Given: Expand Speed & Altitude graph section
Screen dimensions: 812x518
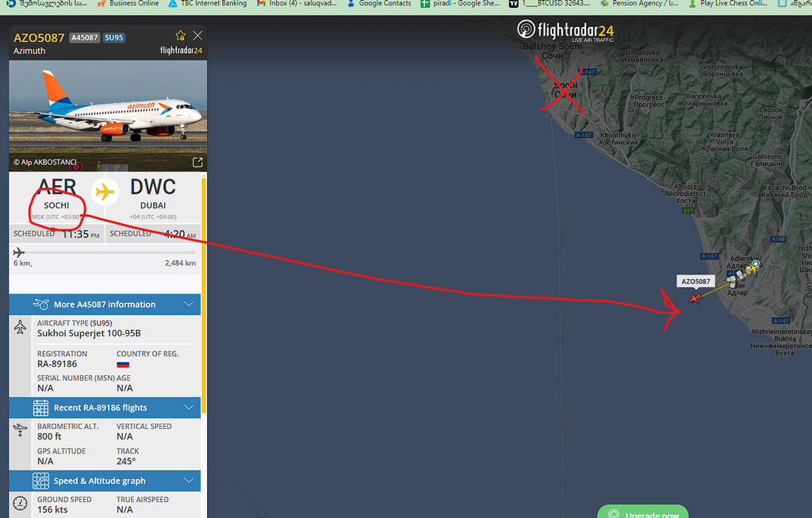Looking at the screenshot, I should 105,481.
